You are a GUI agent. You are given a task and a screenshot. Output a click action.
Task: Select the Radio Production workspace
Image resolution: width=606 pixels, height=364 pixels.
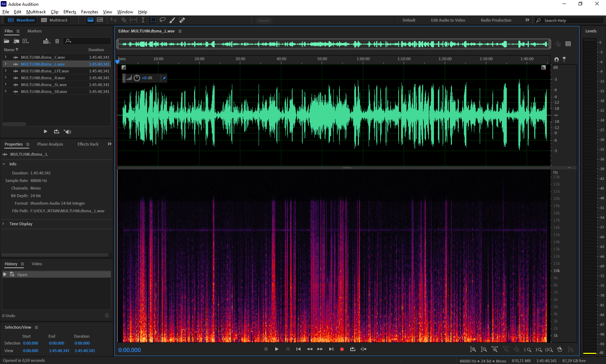coord(496,20)
